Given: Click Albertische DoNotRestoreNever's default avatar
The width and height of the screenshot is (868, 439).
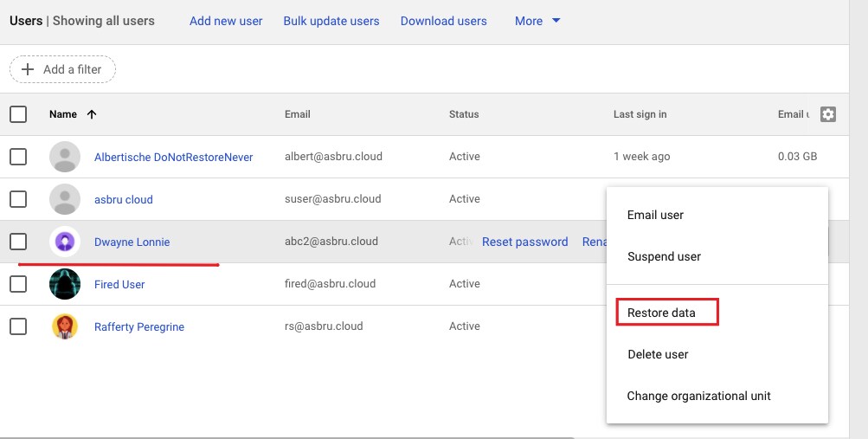Looking at the screenshot, I should coord(65,157).
